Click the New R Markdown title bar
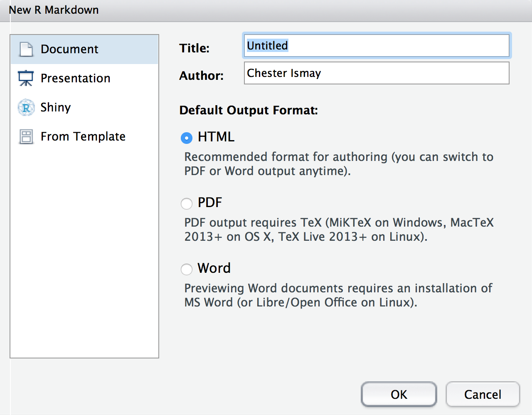 click(x=266, y=10)
